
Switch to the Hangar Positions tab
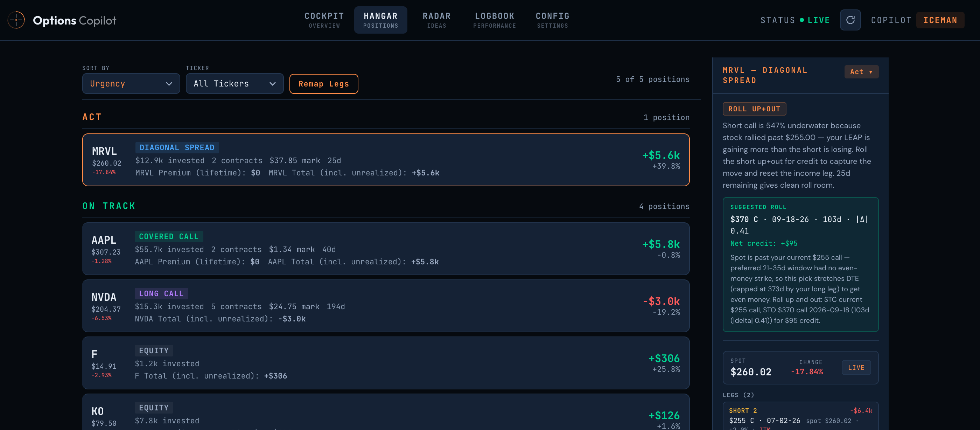click(x=380, y=20)
